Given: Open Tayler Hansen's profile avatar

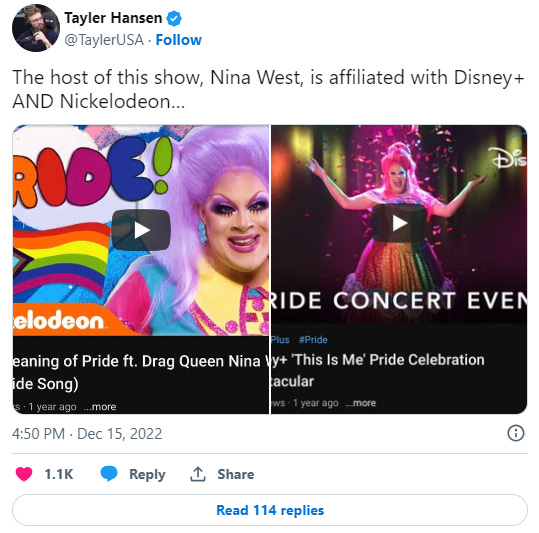Looking at the screenshot, I should coord(36,28).
